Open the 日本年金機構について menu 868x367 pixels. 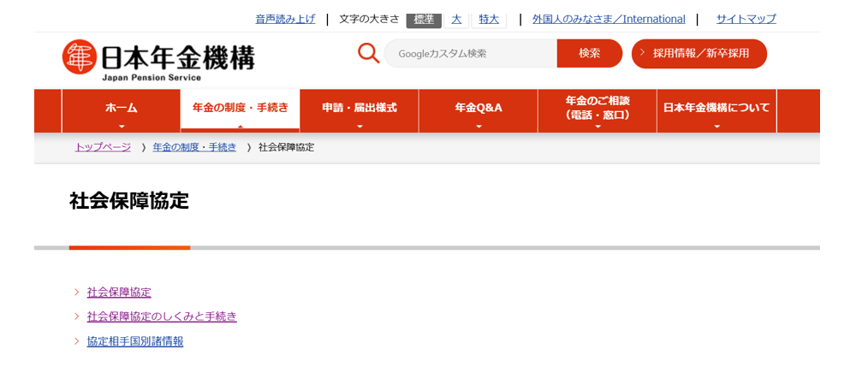point(716,110)
